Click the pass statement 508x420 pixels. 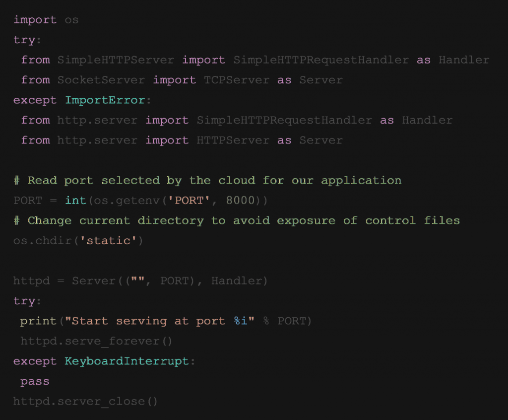coord(35,382)
